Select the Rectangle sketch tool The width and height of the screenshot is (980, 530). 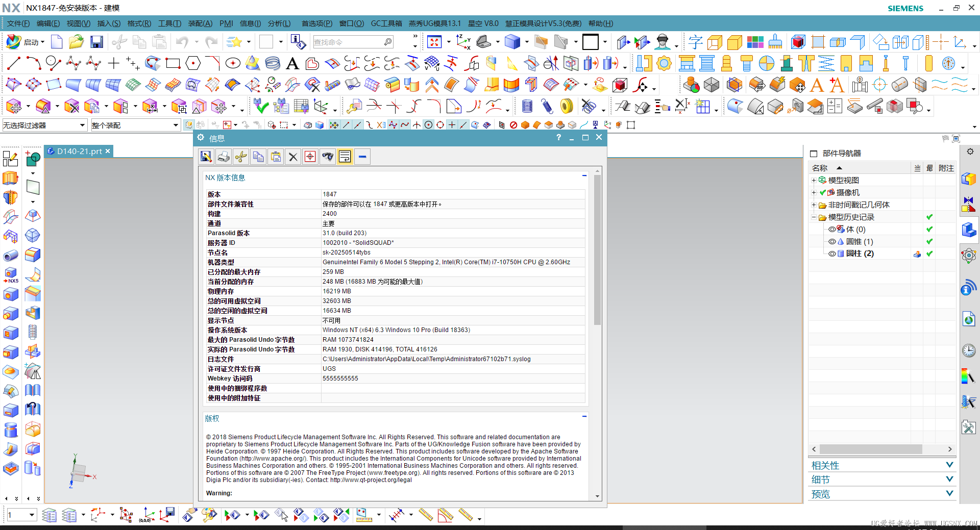click(x=173, y=63)
